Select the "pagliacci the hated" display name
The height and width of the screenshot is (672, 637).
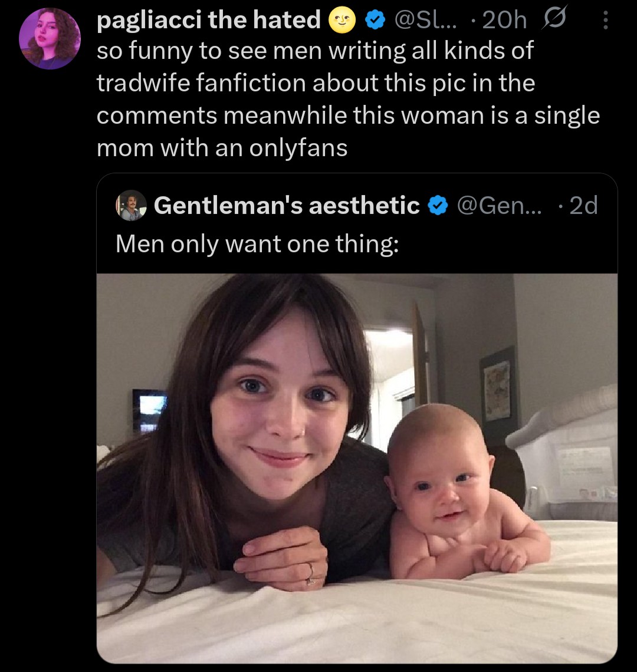pos(208,21)
